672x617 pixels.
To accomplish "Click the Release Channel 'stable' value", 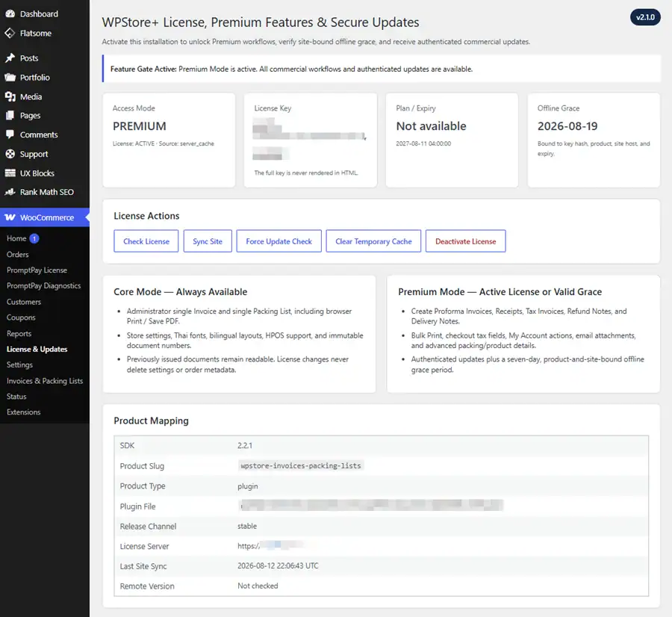I will coord(247,526).
